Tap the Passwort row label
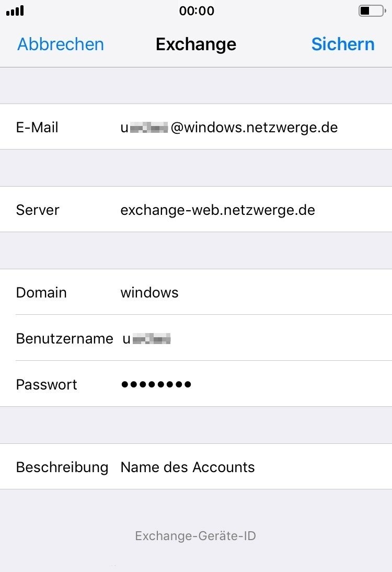This screenshot has width=392, height=572. pyautogui.click(x=46, y=384)
